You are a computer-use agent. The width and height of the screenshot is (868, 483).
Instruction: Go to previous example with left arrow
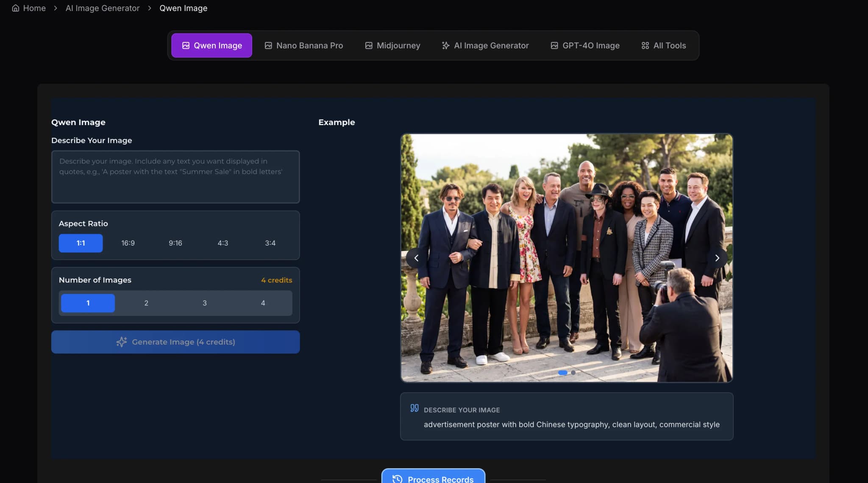coord(416,258)
